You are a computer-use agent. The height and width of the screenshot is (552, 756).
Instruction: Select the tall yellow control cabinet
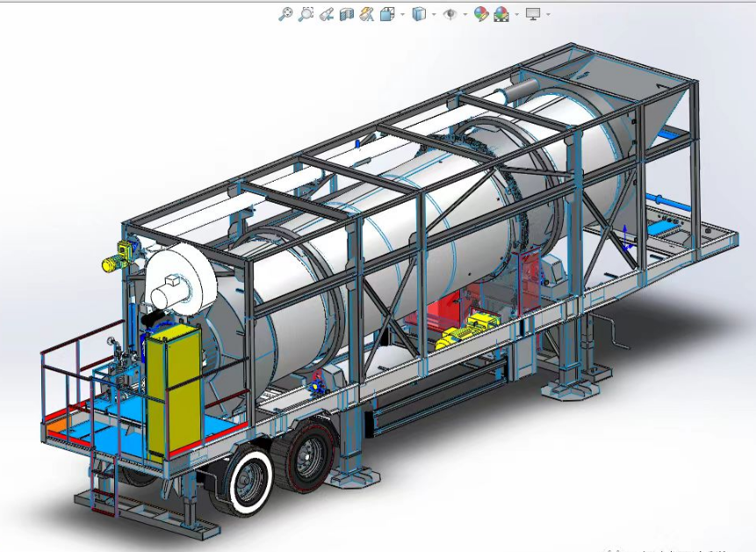tap(175, 391)
